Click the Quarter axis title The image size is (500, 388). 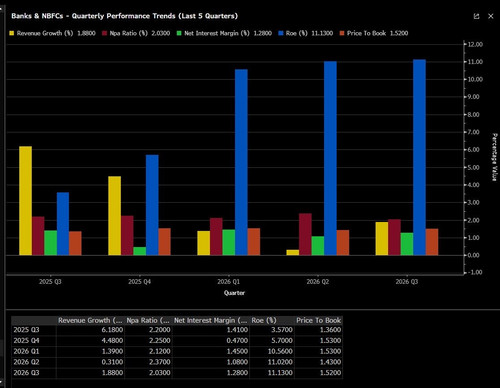234,293
